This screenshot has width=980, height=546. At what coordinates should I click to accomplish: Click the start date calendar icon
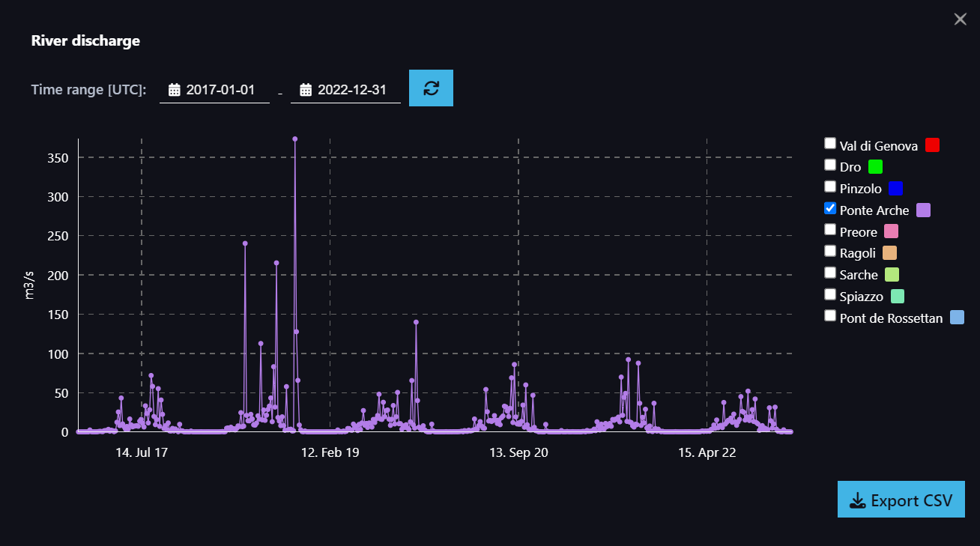pyautogui.click(x=175, y=90)
